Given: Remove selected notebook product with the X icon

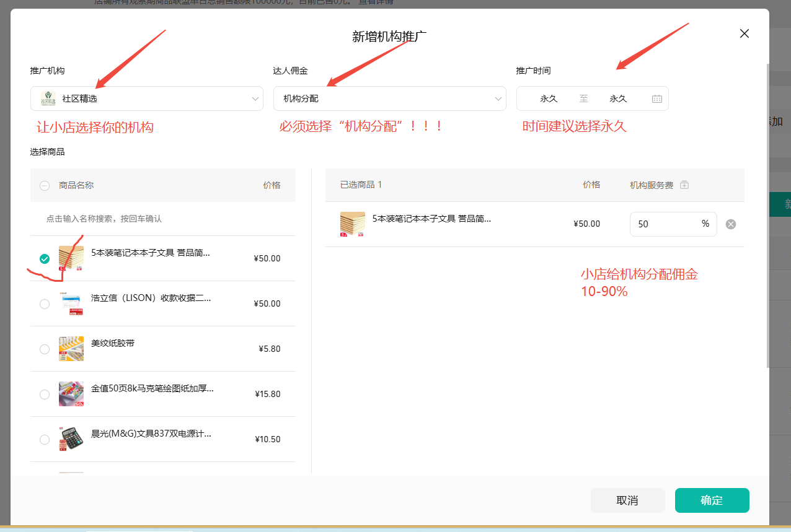Looking at the screenshot, I should coord(731,224).
